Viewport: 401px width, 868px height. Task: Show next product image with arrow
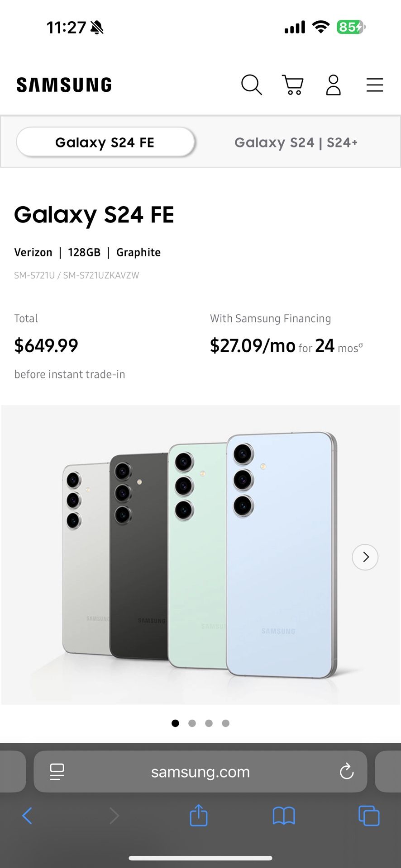pos(365,557)
